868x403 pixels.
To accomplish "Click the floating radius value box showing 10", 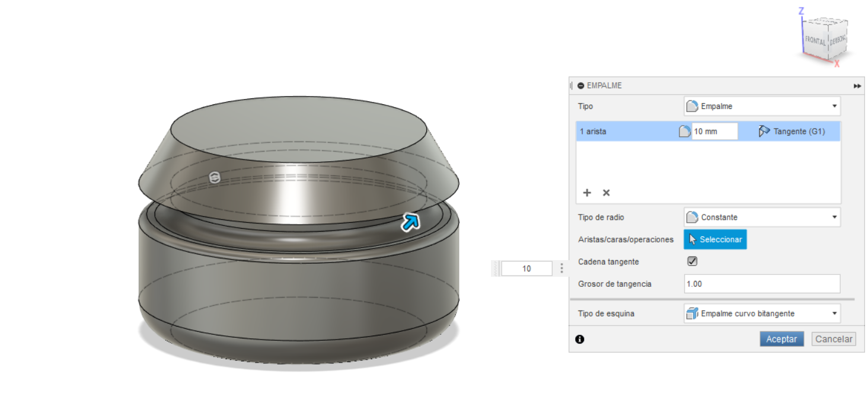I will (526, 268).
